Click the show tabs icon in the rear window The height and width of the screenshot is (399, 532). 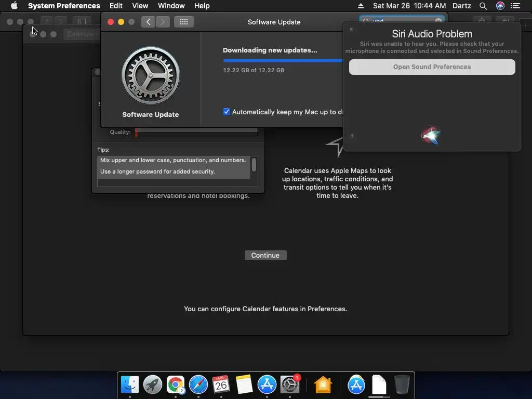coord(505,21)
